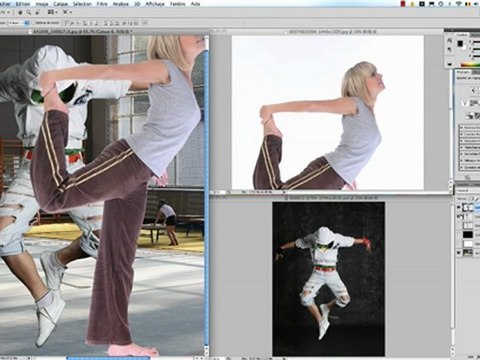Expand the last adjustment preset group
The width and height of the screenshot is (480, 360).
coord(462,167)
